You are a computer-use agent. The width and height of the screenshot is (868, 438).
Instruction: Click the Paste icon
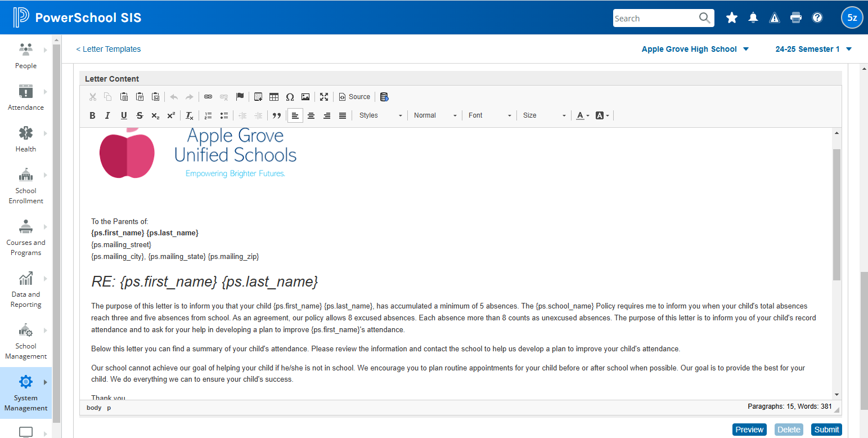[x=124, y=97]
